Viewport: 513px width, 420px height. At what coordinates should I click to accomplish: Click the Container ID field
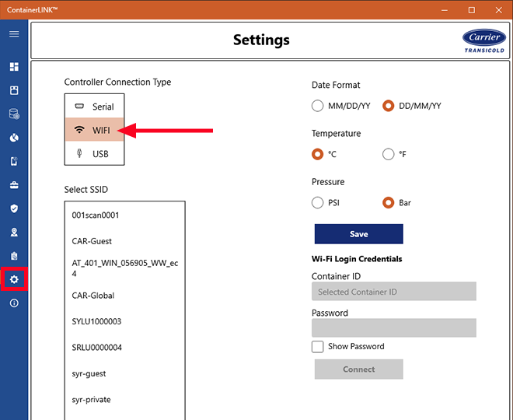(394, 292)
